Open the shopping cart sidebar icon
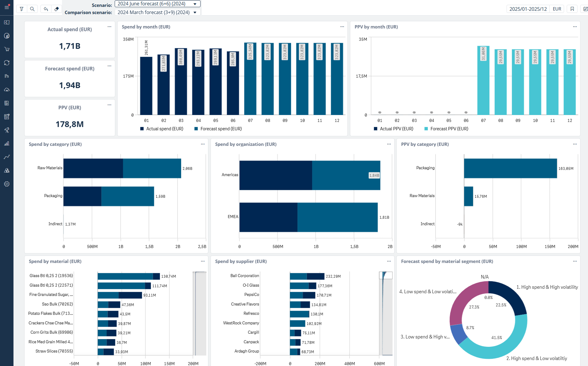Screen dimensions: 588x366 point(7,49)
